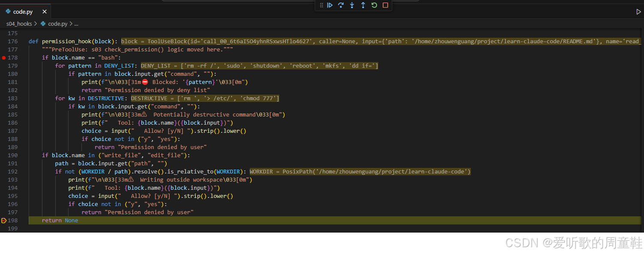Open s04_hooks folder in breadcrumb
The height and width of the screenshot is (254, 644).
coord(19,24)
